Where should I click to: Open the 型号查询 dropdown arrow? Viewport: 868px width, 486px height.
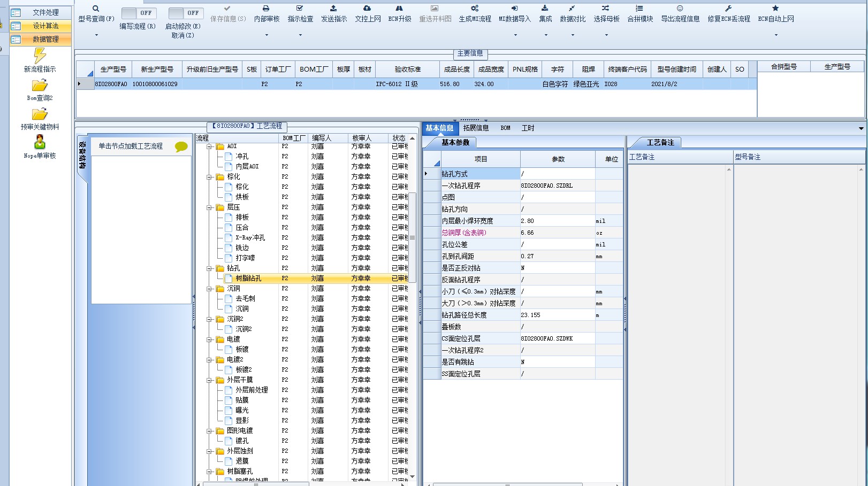pos(96,35)
